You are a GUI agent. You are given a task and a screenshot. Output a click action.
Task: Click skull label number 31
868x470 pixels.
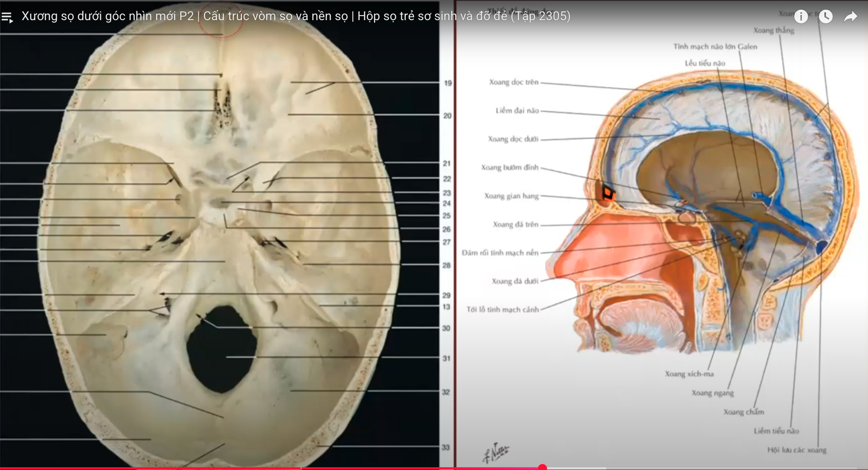(x=446, y=358)
